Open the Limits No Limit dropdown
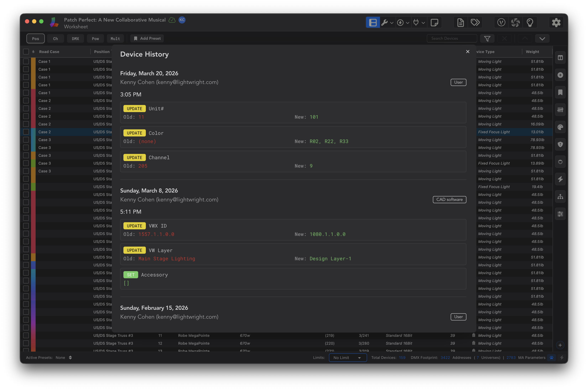This screenshot has height=390, width=588. [348, 358]
